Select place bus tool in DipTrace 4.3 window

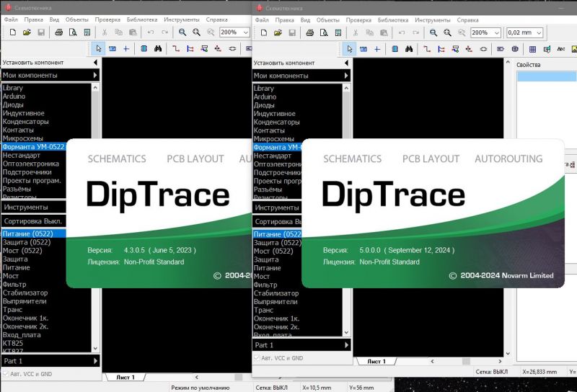[x=190, y=48]
